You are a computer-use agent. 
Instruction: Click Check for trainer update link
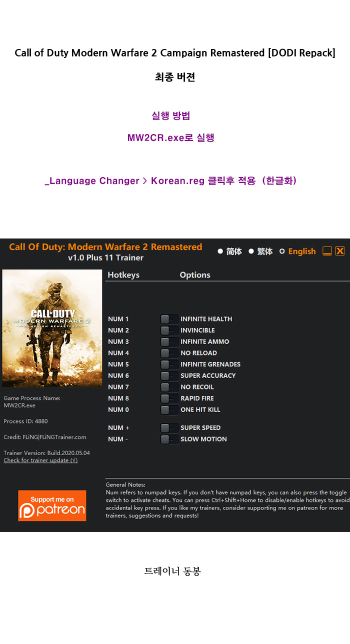point(40,460)
